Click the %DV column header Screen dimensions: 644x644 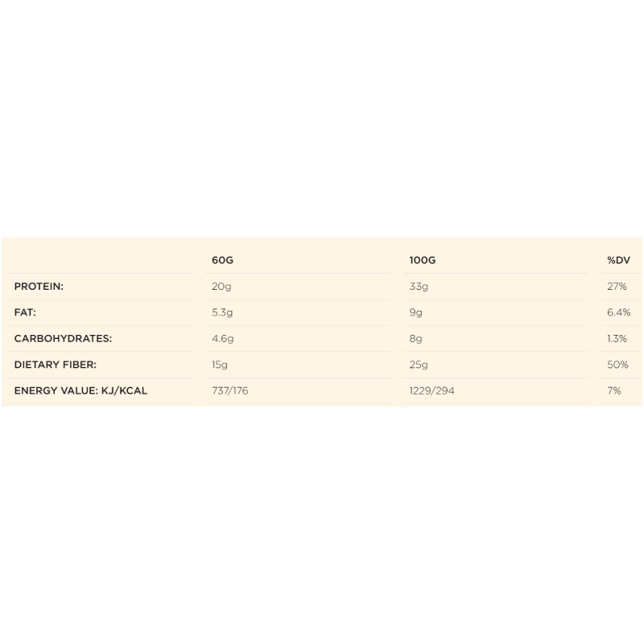617,261
